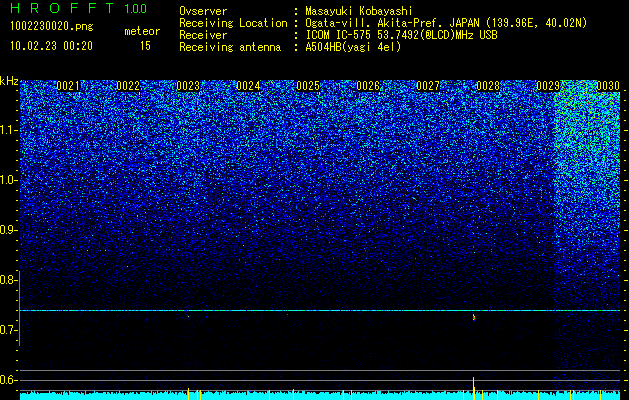Click time marker 0021
This screenshot has width=629, height=400.
[x=68, y=86]
